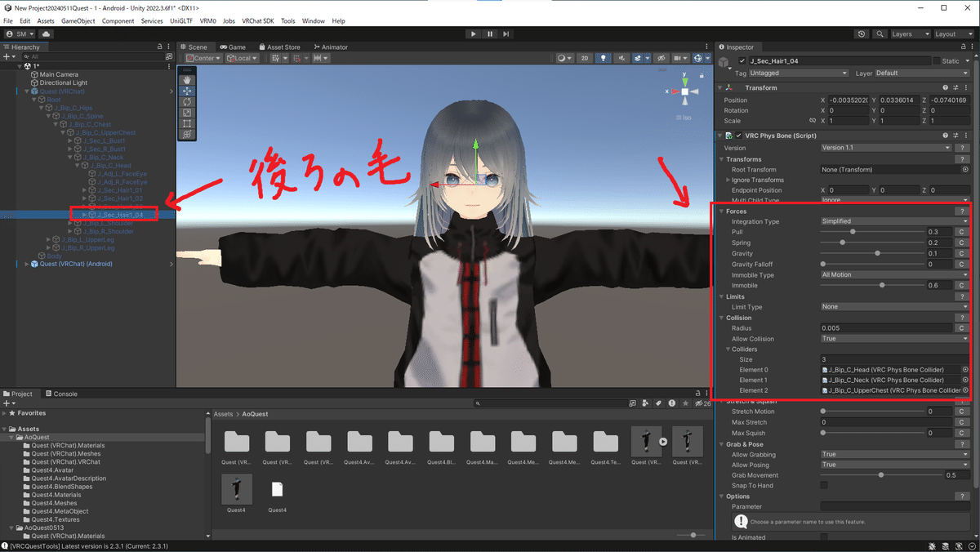Open the SM account dropdown

point(20,34)
